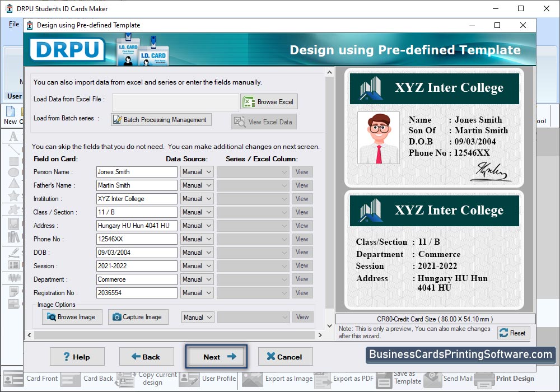Viewport: 560px width, 392px height.
Task: Click the Institution input field
Action: [137, 198]
